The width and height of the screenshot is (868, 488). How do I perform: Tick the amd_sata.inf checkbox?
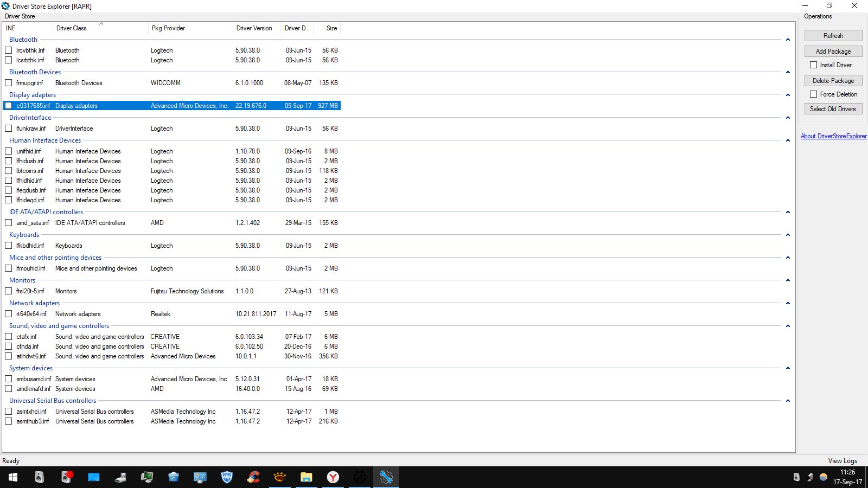click(x=9, y=223)
